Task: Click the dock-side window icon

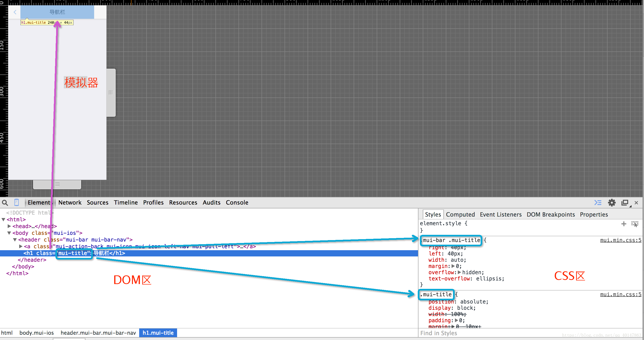Action: pyautogui.click(x=625, y=203)
